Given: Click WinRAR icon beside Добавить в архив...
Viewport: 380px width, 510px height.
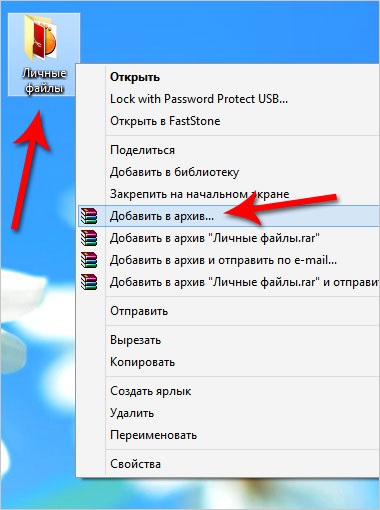Looking at the screenshot, I should click(89, 216).
